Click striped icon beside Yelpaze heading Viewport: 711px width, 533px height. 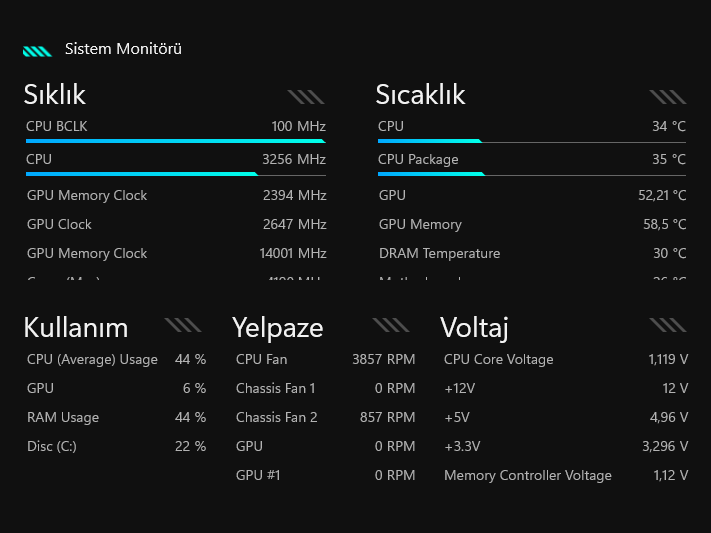coord(390,325)
